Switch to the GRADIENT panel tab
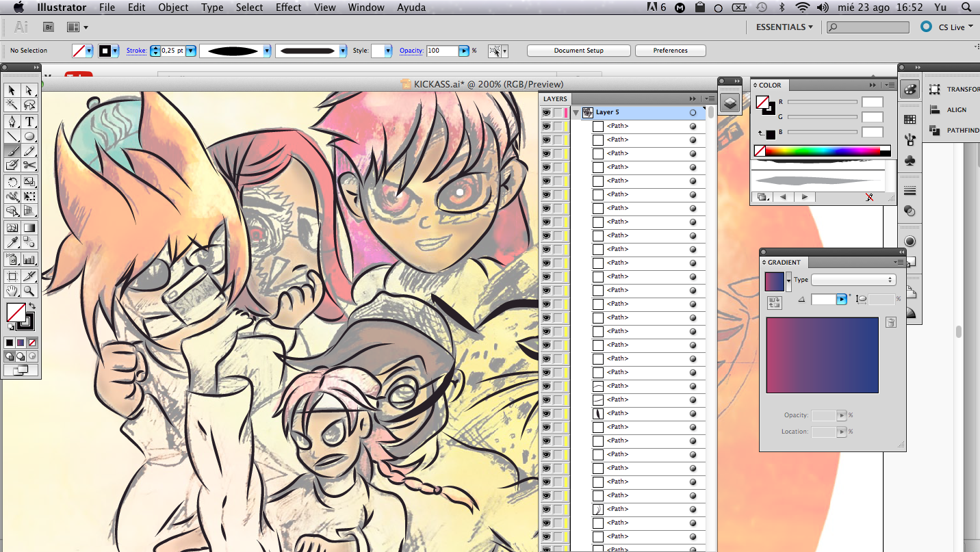 click(x=784, y=263)
